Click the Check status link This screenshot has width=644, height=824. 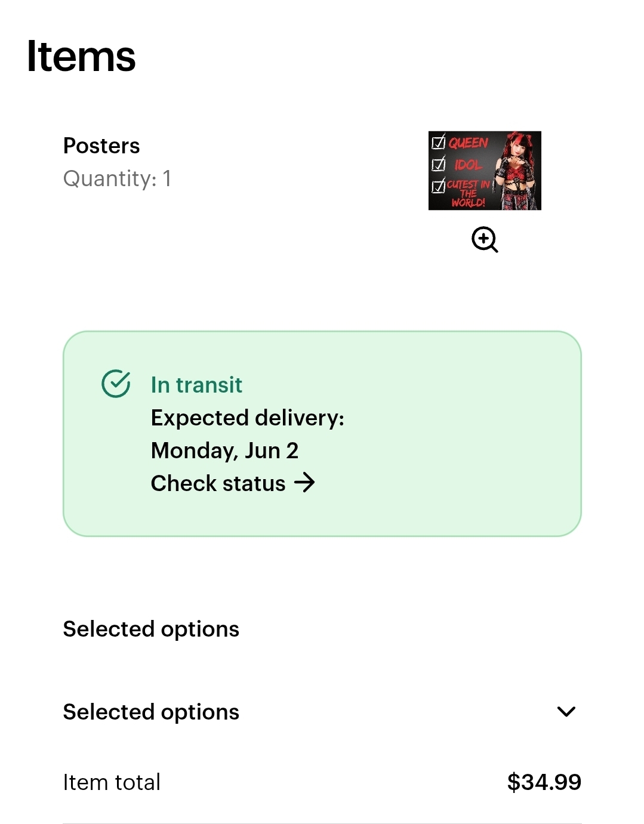[218, 483]
